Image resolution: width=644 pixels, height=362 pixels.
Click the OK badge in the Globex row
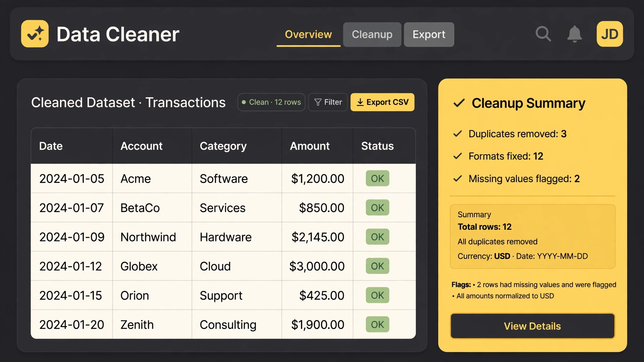[377, 266]
